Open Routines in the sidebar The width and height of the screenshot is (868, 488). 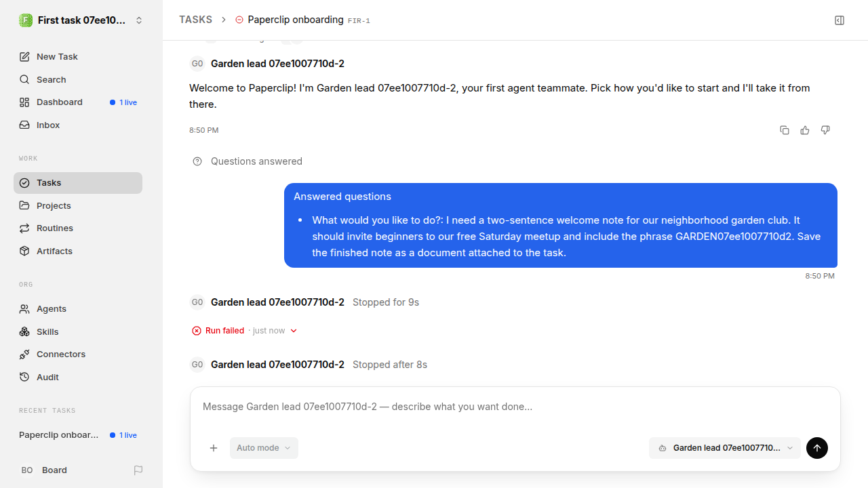(x=78, y=228)
